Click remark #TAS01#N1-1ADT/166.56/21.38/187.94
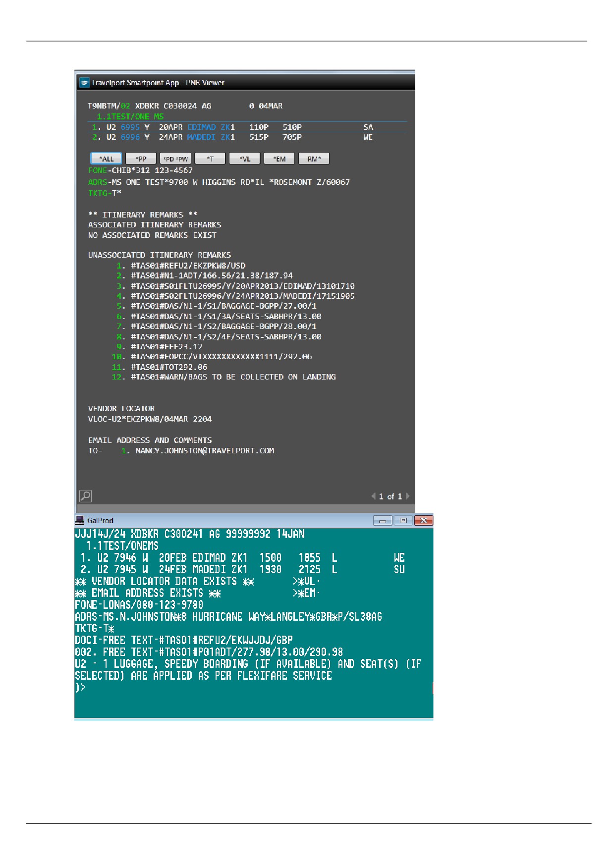Screen dimensions: 614x868 212,275
